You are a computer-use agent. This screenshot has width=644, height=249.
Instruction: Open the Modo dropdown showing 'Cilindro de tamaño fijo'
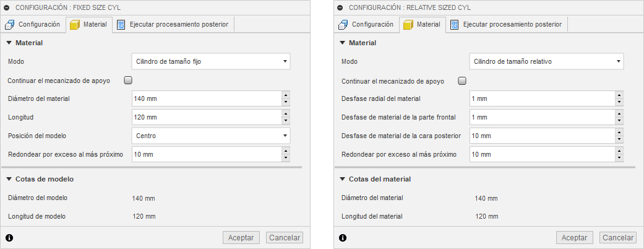point(211,61)
